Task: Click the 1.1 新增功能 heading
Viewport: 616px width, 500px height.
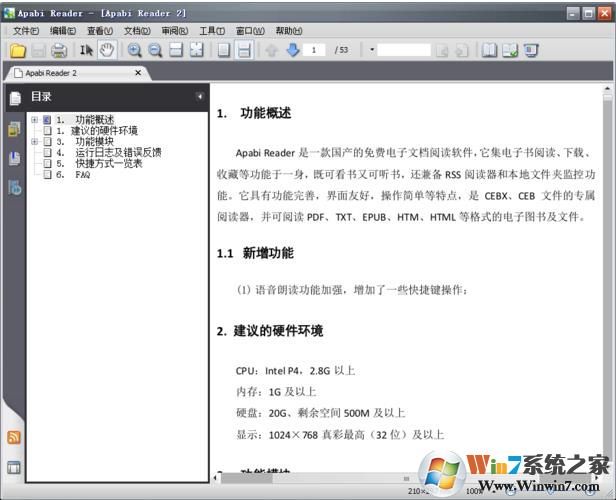Action: pyautogui.click(x=255, y=253)
